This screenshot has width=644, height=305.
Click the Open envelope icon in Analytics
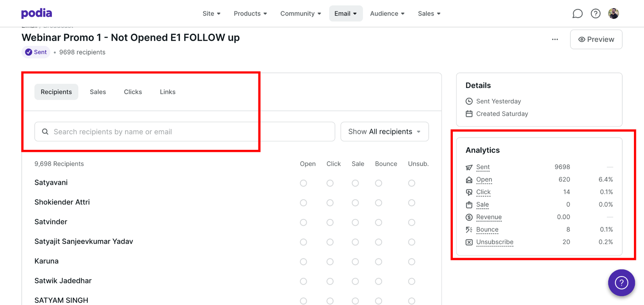pyautogui.click(x=469, y=180)
